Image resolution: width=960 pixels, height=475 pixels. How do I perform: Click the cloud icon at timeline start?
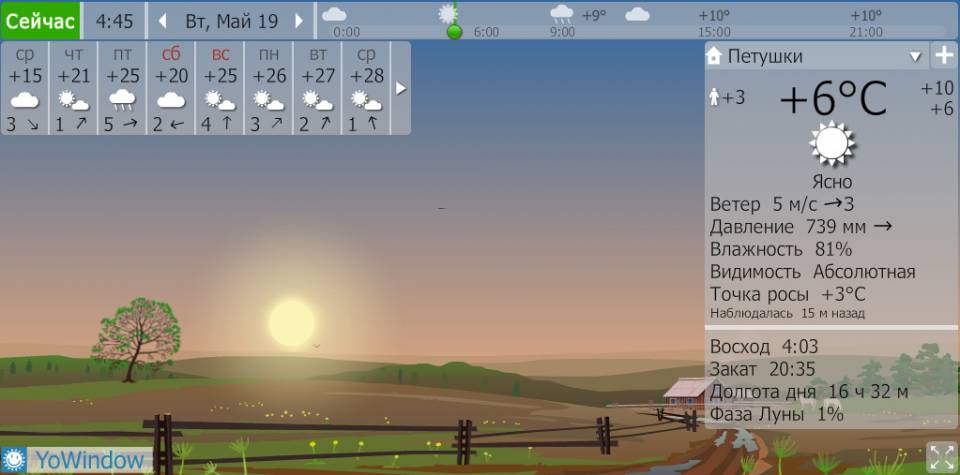[334, 14]
